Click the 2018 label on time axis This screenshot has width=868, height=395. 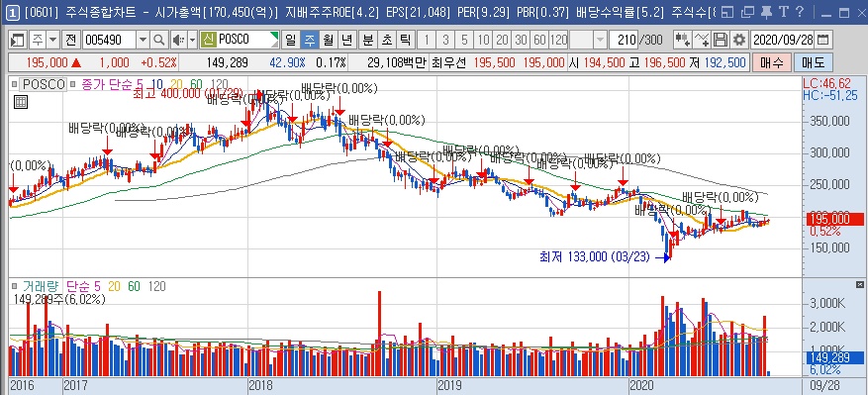coord(260,384)
